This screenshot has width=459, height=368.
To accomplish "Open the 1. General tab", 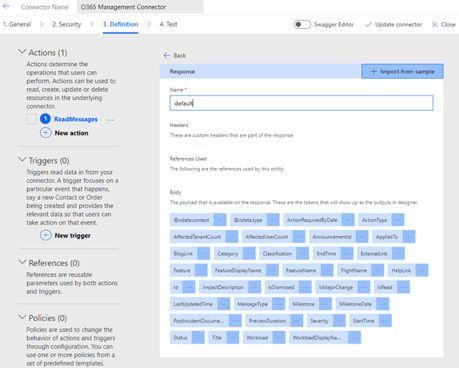I will tap(17, 24).
